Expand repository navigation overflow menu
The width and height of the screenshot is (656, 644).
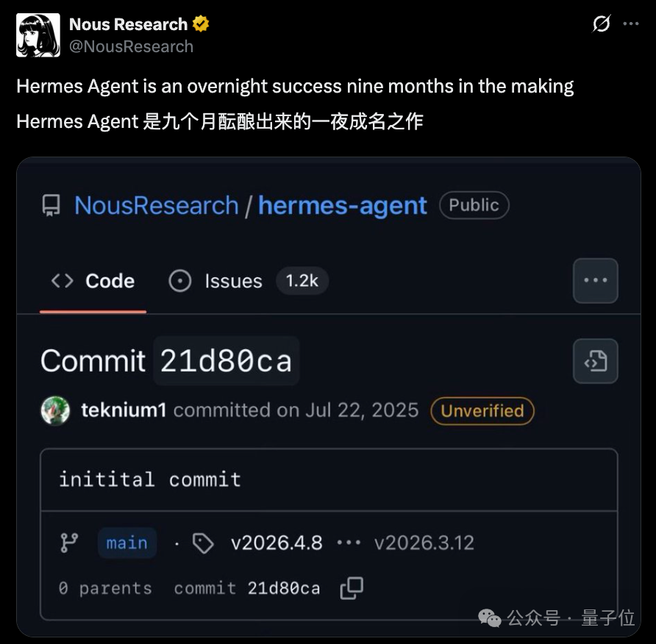[596, 281]
